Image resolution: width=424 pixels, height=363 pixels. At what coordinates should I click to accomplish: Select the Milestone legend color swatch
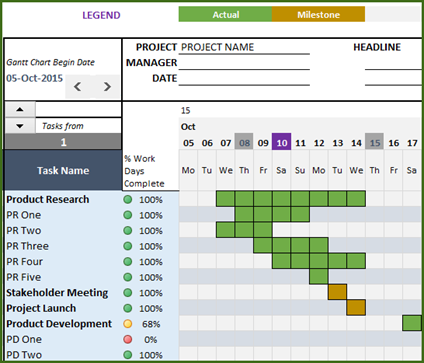click(x=318, y=14)
